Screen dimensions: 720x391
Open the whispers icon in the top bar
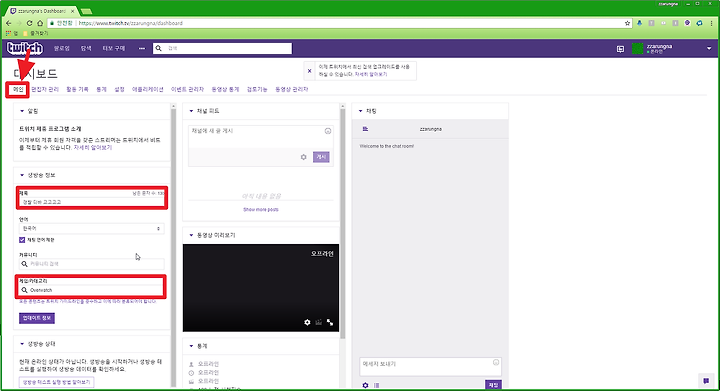click(620, 49)
